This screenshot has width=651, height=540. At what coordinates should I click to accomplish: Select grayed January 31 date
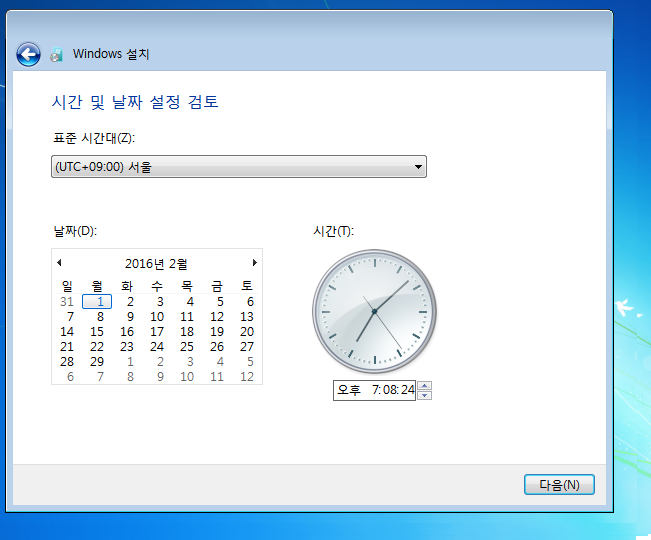pyautogui.click(x=67, y=302)
